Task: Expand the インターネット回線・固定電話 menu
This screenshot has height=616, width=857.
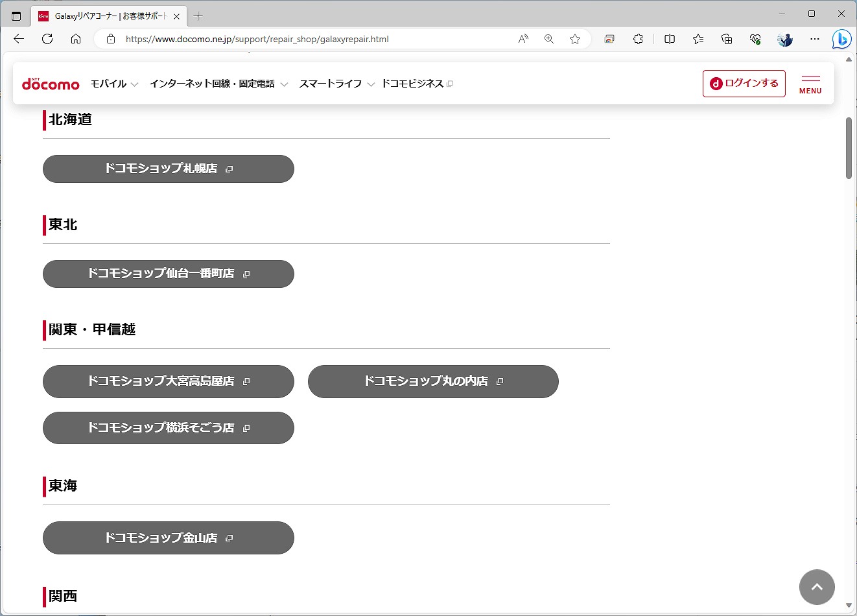Action: 218,84
